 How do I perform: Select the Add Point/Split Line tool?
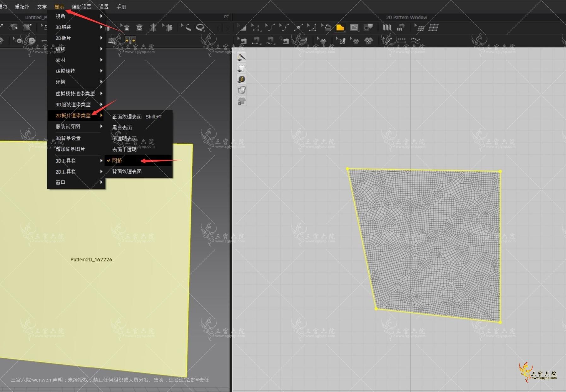298,27
